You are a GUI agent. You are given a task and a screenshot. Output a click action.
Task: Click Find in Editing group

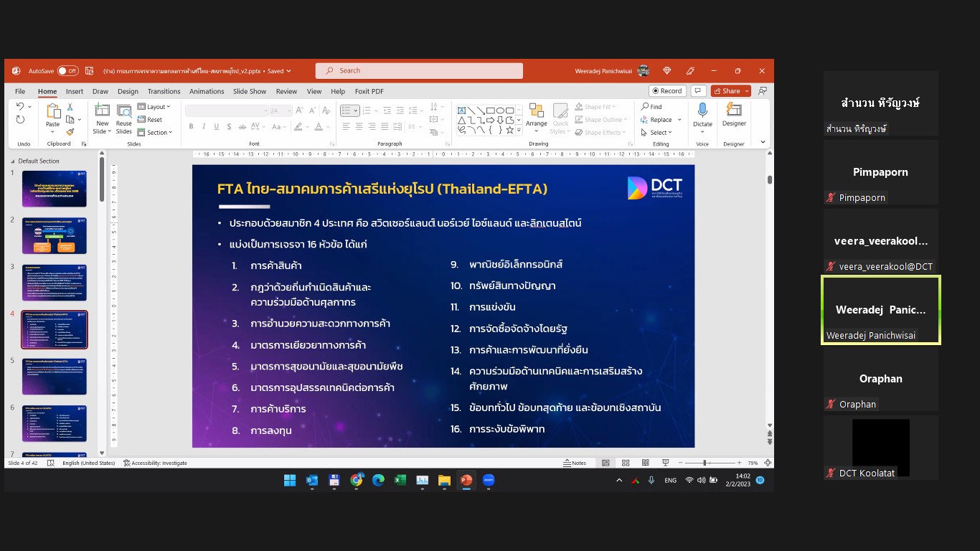pyautogui.click(x=651, y=107)
